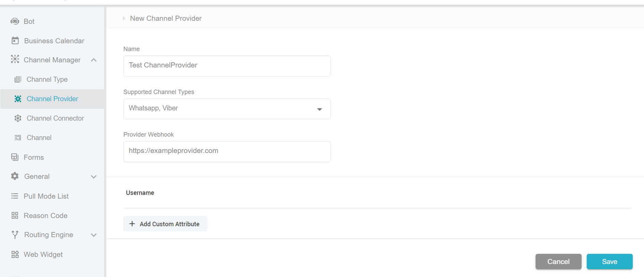This screenshot has width=644, height=277.
Task: Save the new channel provider
Action: 609,261
